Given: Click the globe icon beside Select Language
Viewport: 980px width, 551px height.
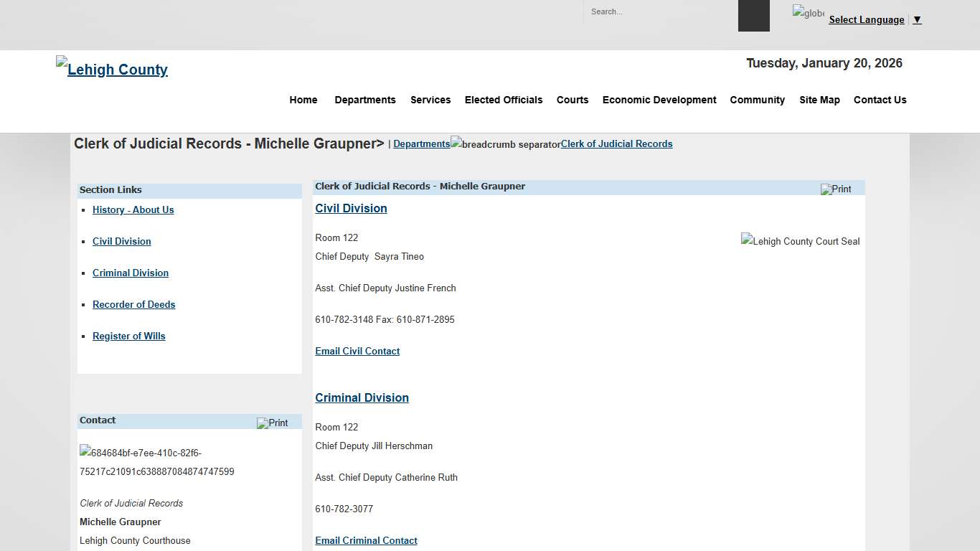Looking at the screenshot, I should [808, 12].
